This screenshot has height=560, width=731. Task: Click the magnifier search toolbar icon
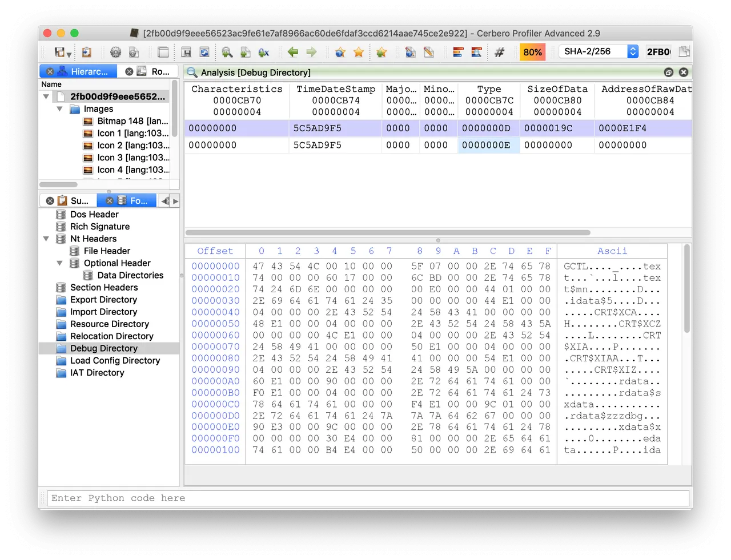227,52
